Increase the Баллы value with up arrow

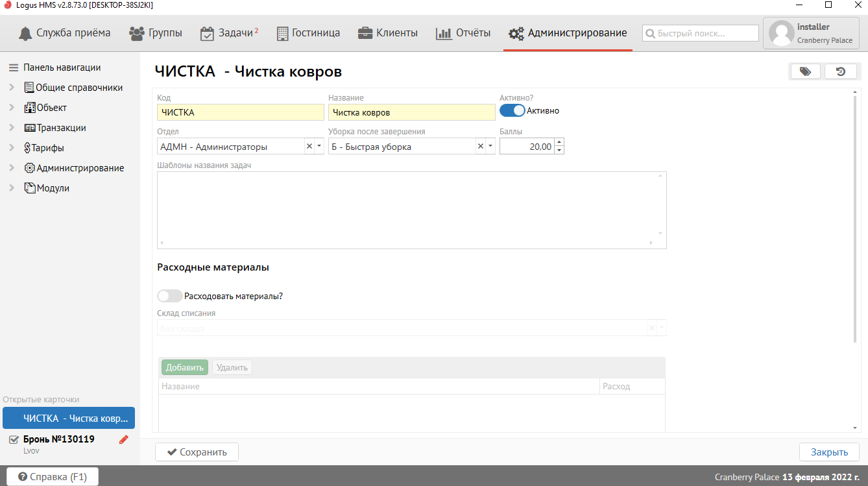(560, 143)
